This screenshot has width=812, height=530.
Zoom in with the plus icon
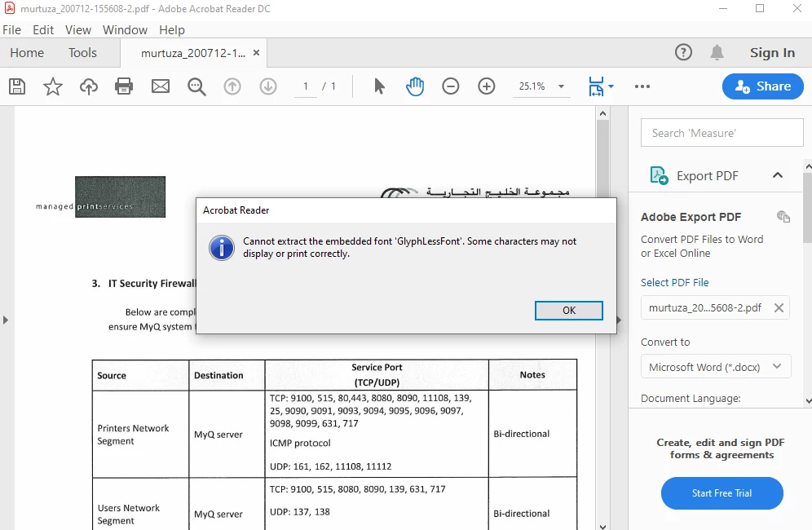(x=486, y=86)
